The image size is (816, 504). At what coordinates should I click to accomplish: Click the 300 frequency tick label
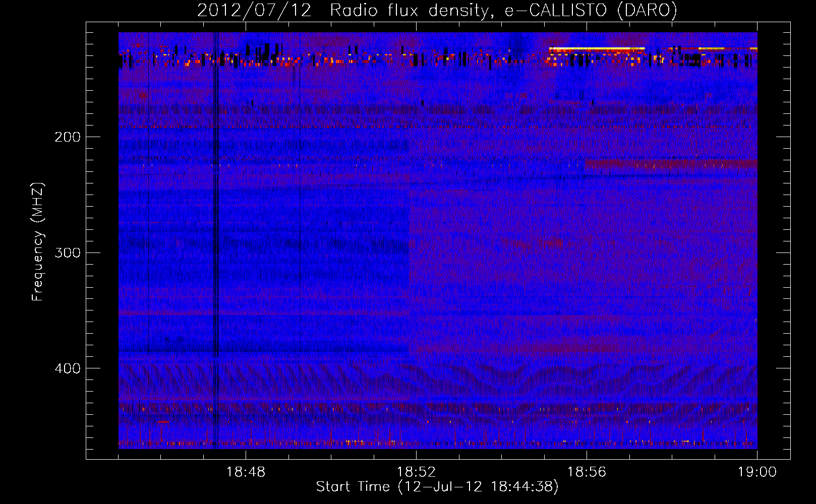[x=68, y=253]
